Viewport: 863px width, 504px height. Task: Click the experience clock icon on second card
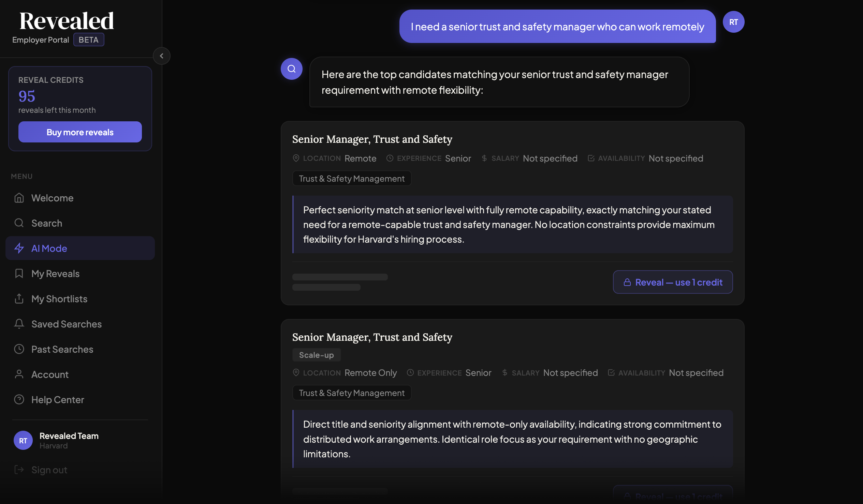(x=410, y=372)
